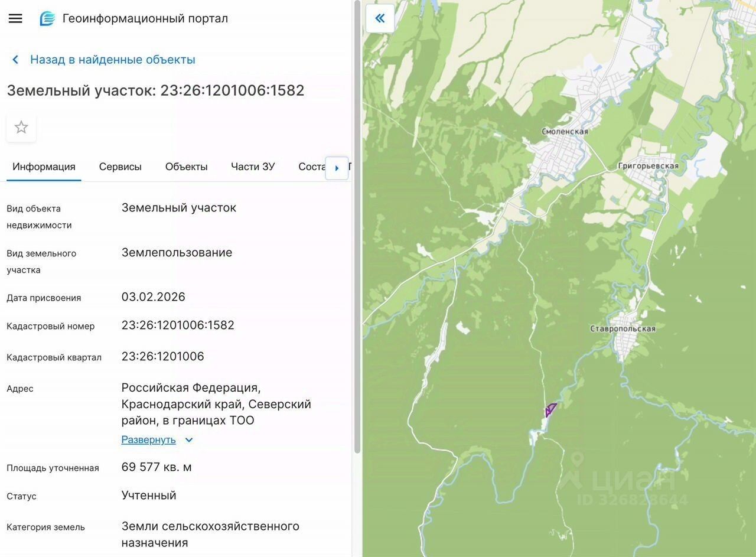Follow the Назад в найденные объекты link

(x=113, y=60)
